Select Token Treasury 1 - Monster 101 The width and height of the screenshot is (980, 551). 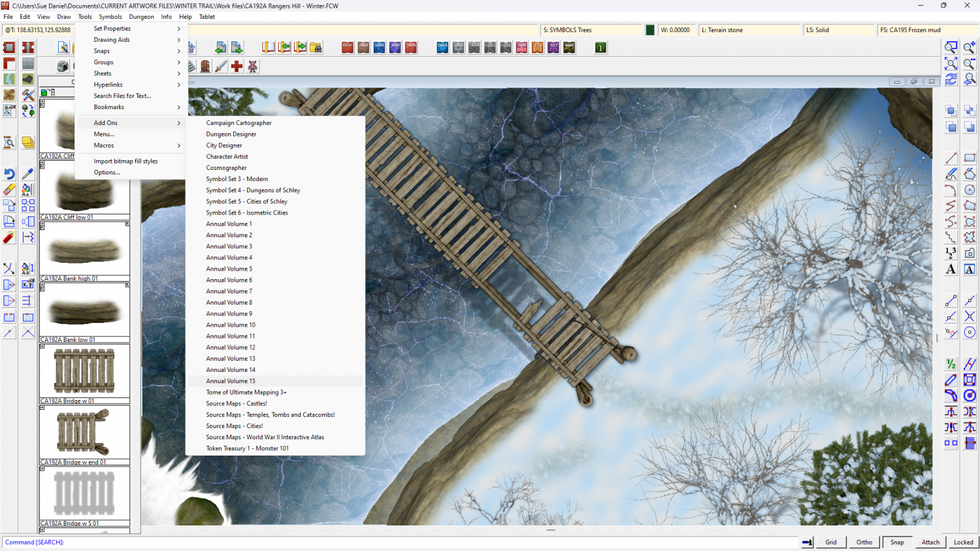(275, 448)
